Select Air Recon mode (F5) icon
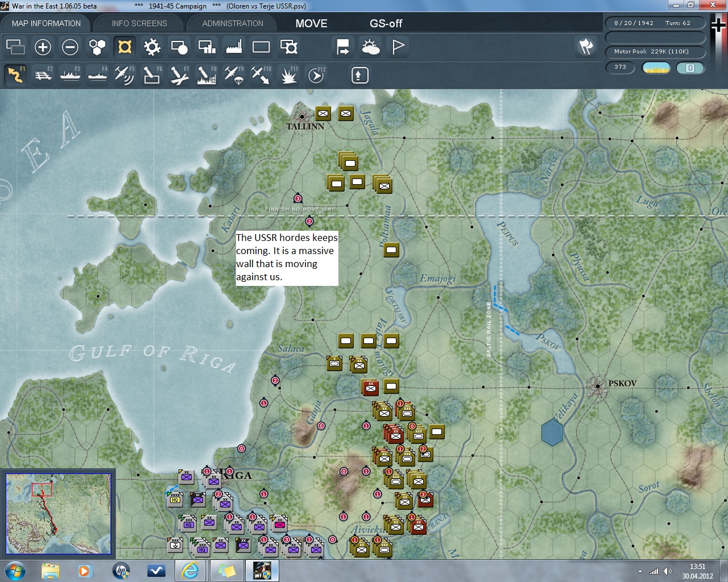Image resolution: width=728 pixels, height=582 pixels. (x=124, y=75)
